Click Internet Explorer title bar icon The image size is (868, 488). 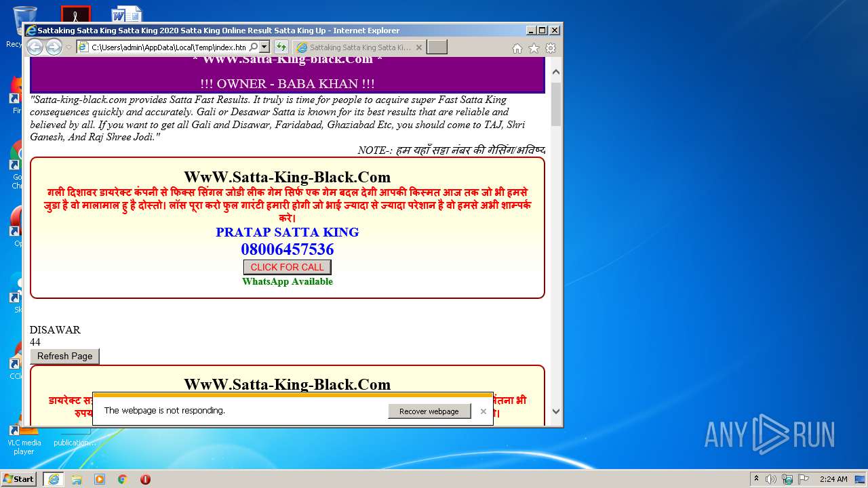pos(31,30)
